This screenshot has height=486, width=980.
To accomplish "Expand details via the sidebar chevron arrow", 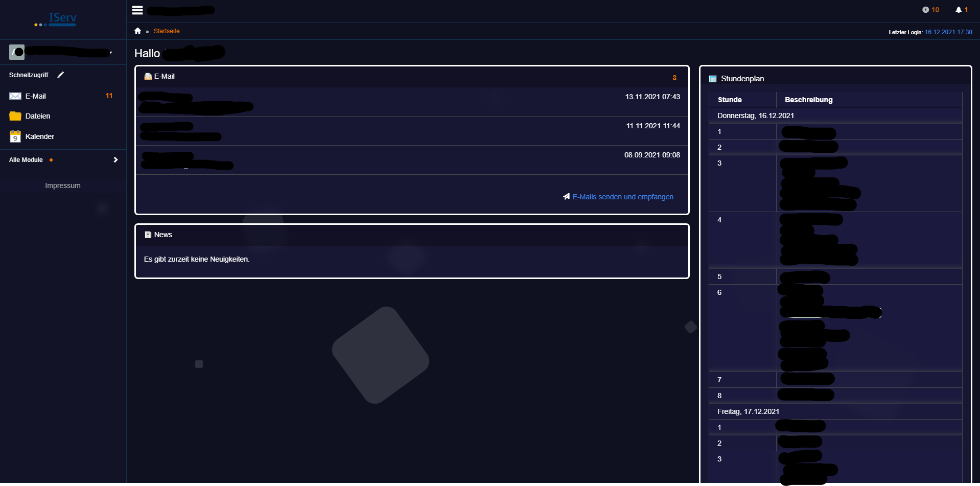I will 115,159.
